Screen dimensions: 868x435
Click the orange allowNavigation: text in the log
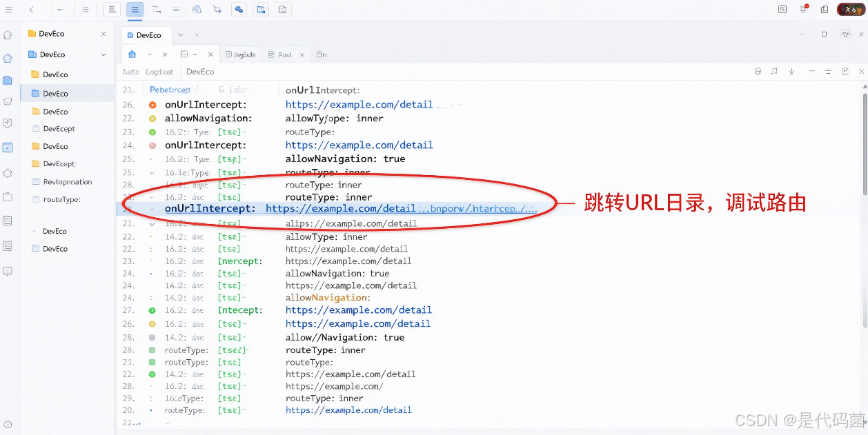[x=328, y=298]
